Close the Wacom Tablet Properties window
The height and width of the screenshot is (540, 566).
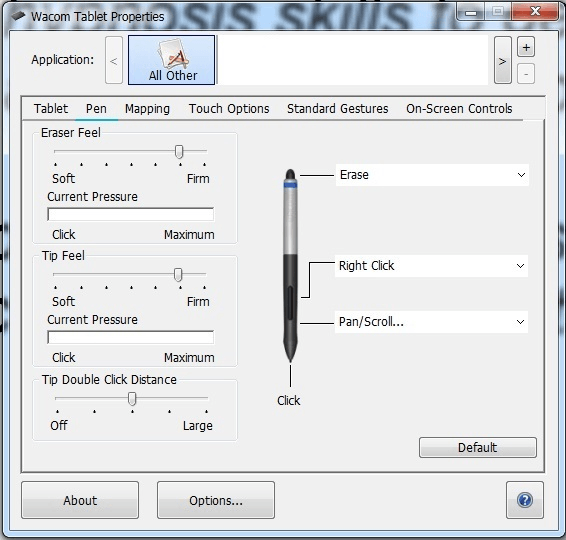pyautogui.click(x=535, y=12)
